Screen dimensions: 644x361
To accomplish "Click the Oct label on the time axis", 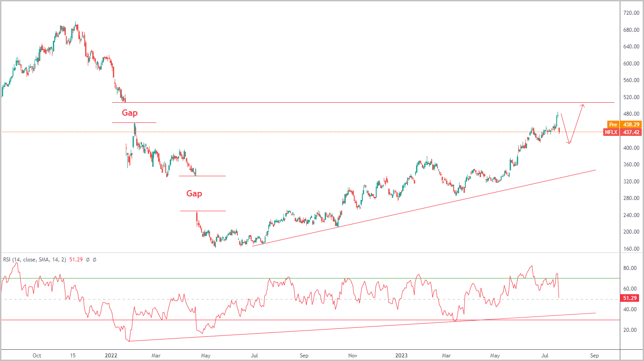I will click(37, 356).
